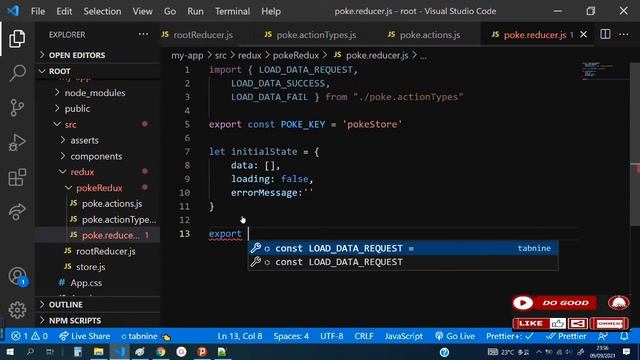Image resolution: width=640 pixels, height=360 pixels.
Task: Click the feedback icon in status bar
Action: click(602, 336)
